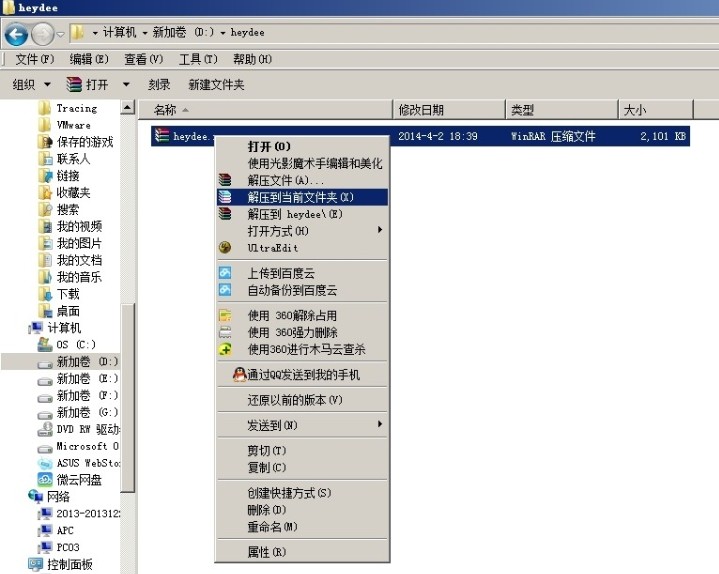Sort by the 名称 column header
Screen dimensions: 719x574
[265, 110]
